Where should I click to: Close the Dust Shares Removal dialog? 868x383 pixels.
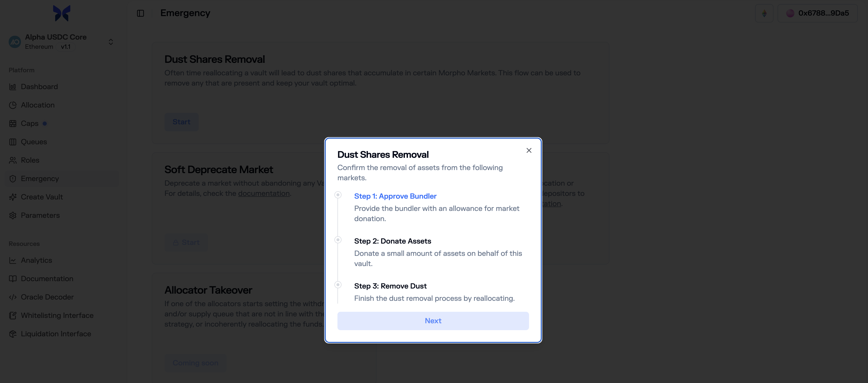[x=529, y=151]
